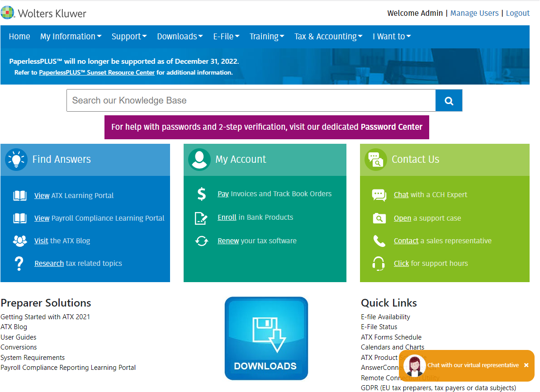Click Renew your tax software link
This screenshot has width=540, height=392.
click(x=257, y=241)
